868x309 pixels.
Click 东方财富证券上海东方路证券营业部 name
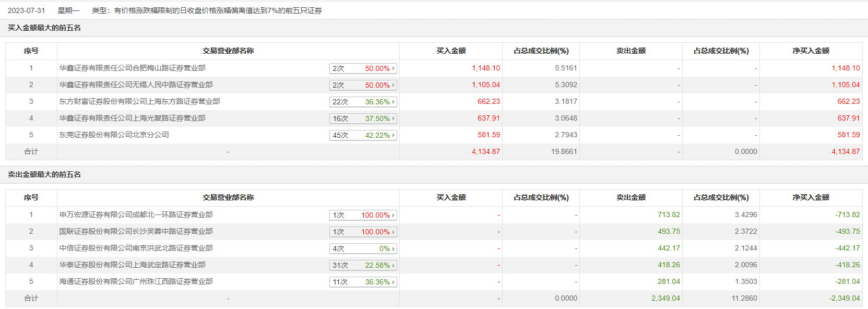(x=139, y=101)
